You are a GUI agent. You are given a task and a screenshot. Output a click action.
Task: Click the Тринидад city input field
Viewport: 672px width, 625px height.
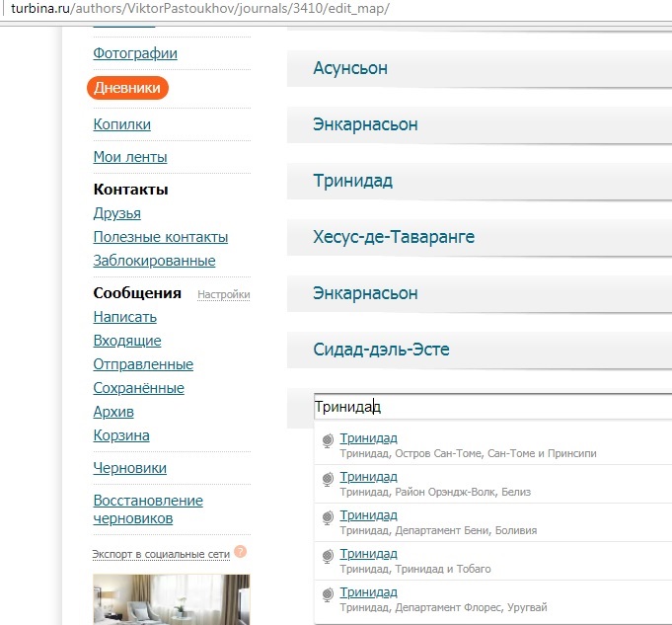point(488,407)
